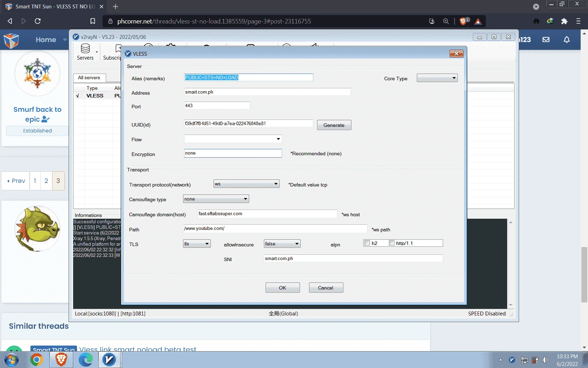Click the SNI field
The height and width of the screenshot is (368, 588).
[x=353, y=258]
